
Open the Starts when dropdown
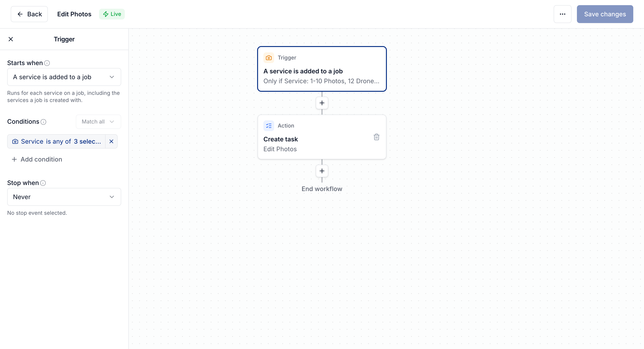pyautogui.click(x=64, y=77)
